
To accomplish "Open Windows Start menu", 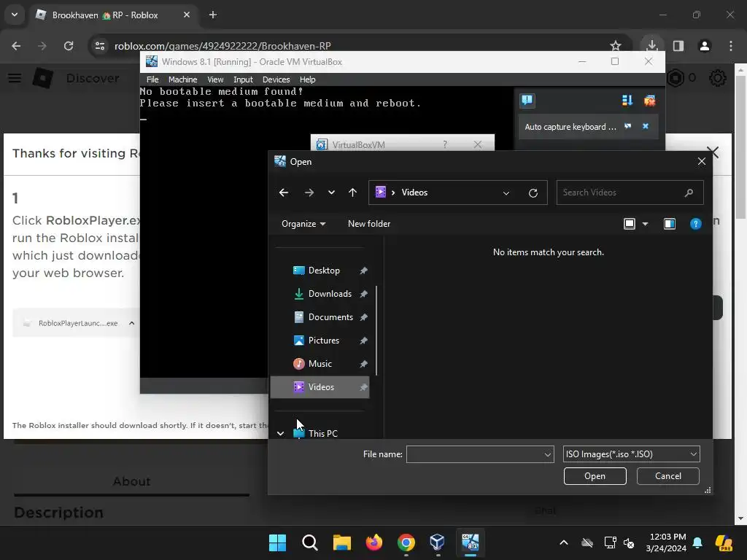I will point(277,542).
